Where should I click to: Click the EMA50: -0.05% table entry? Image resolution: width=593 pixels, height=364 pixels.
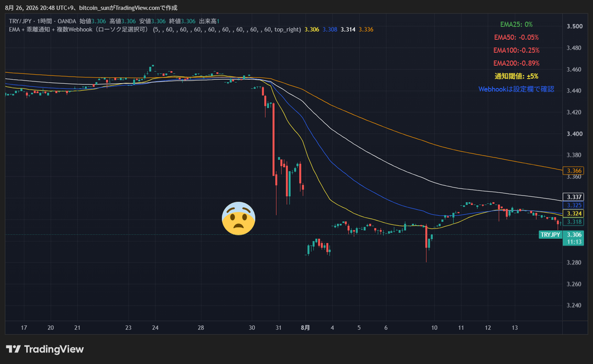[516, 38]
